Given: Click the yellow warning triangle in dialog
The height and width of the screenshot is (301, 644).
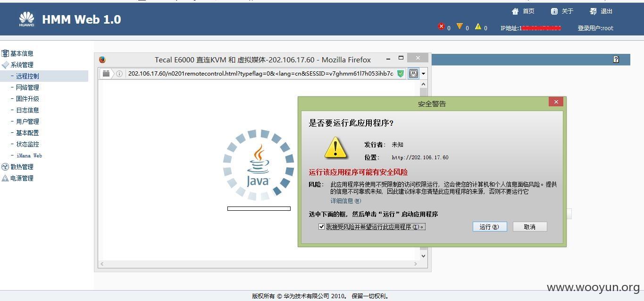Looking at the screenshot, I should 335,148.
